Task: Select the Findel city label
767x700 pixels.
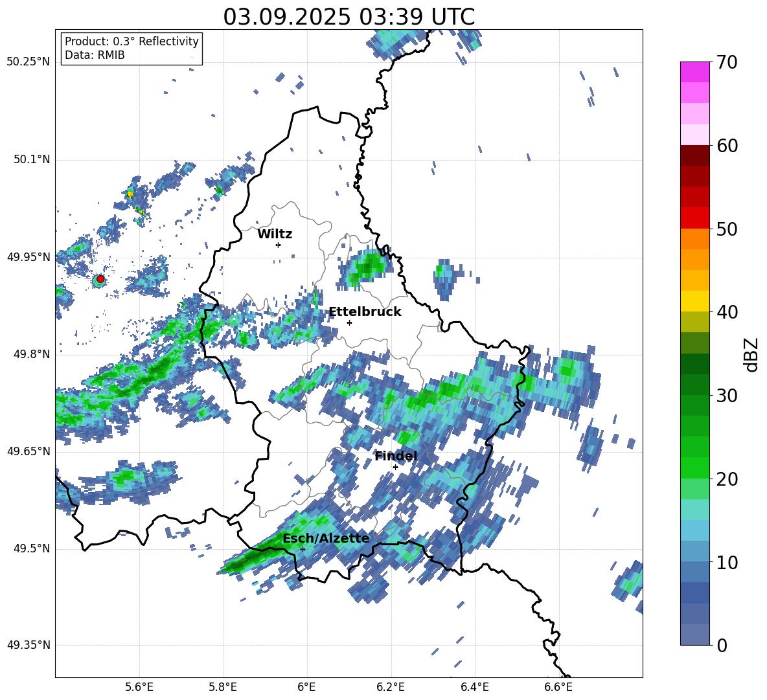Action: tap(396, 456)
